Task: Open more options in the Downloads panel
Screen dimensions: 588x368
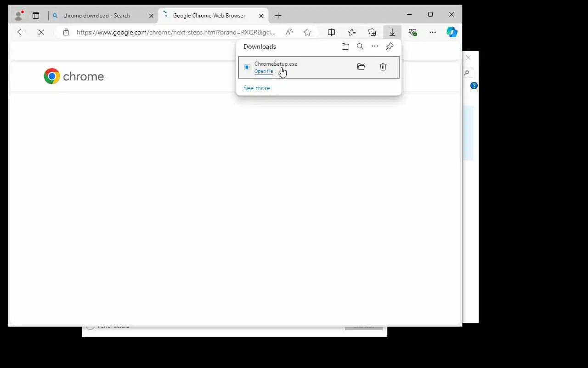Action: coord(375,46)
